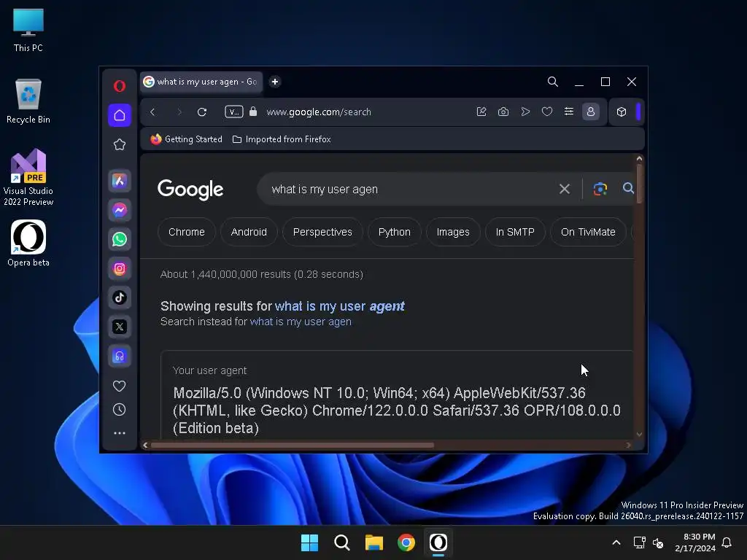Screen dimensions: 747x560
Task: Open Imported from Firefox bookmarks folder
Action: (282, 139)
